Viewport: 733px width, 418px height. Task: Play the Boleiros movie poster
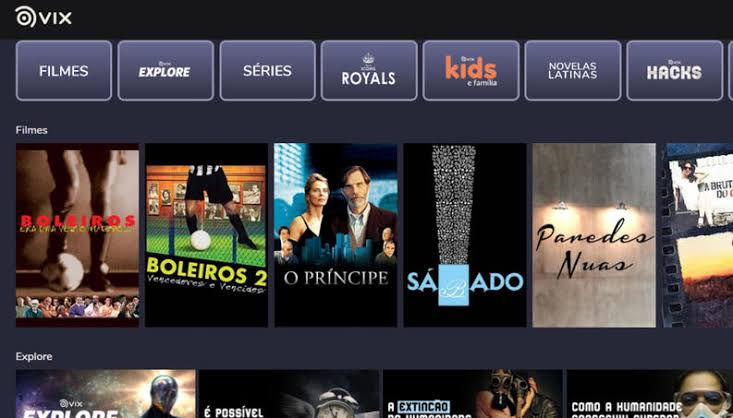click(77, 235)
